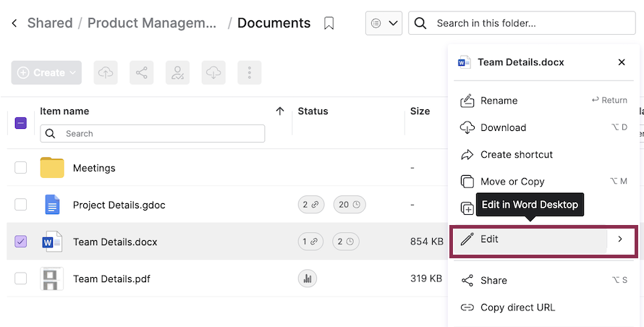644x327 pixels.
Task: Expand the search filter dropdown
Action: [x=384, y=23]
